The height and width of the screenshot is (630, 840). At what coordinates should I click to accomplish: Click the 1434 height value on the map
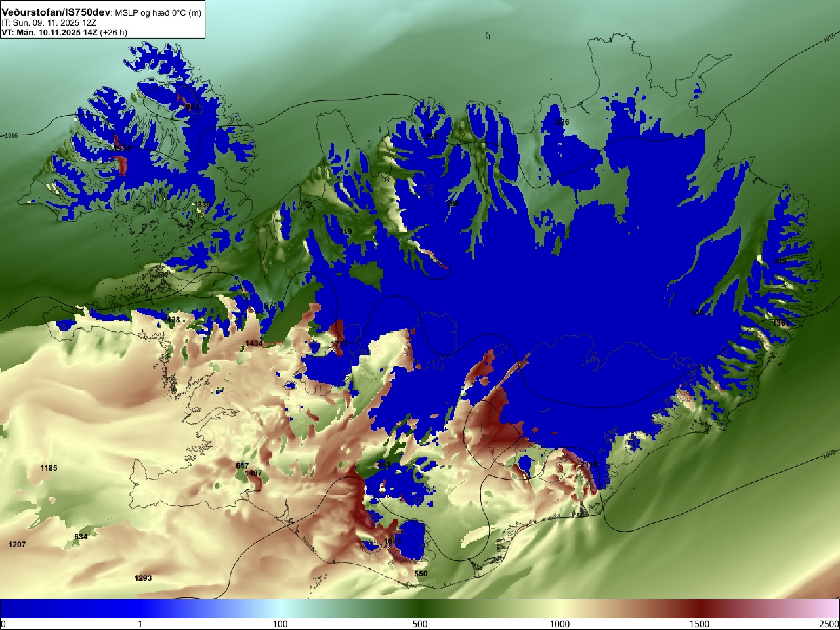[254, 343]
